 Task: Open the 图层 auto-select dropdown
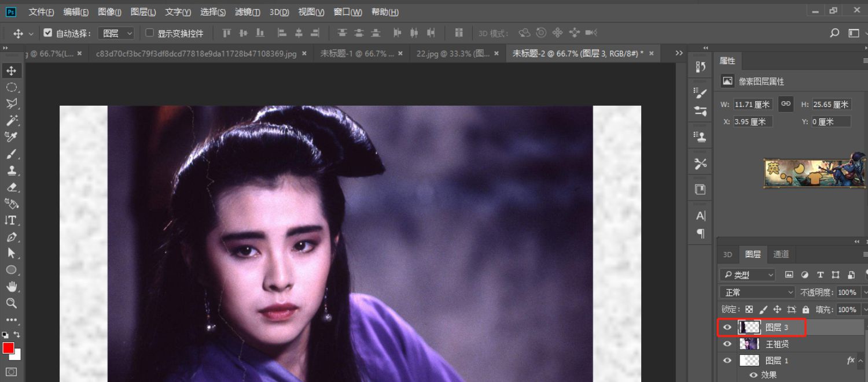coord(116,33)
